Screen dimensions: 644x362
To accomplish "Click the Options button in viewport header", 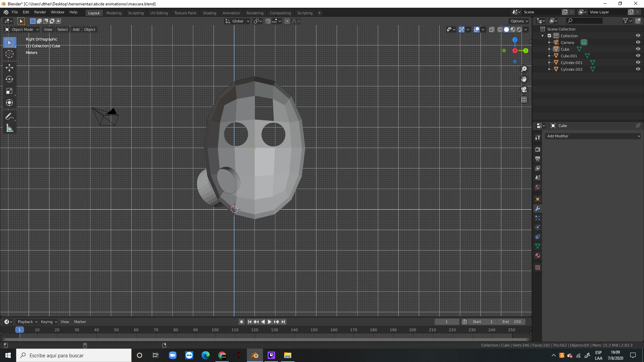I will coord(519,21).
